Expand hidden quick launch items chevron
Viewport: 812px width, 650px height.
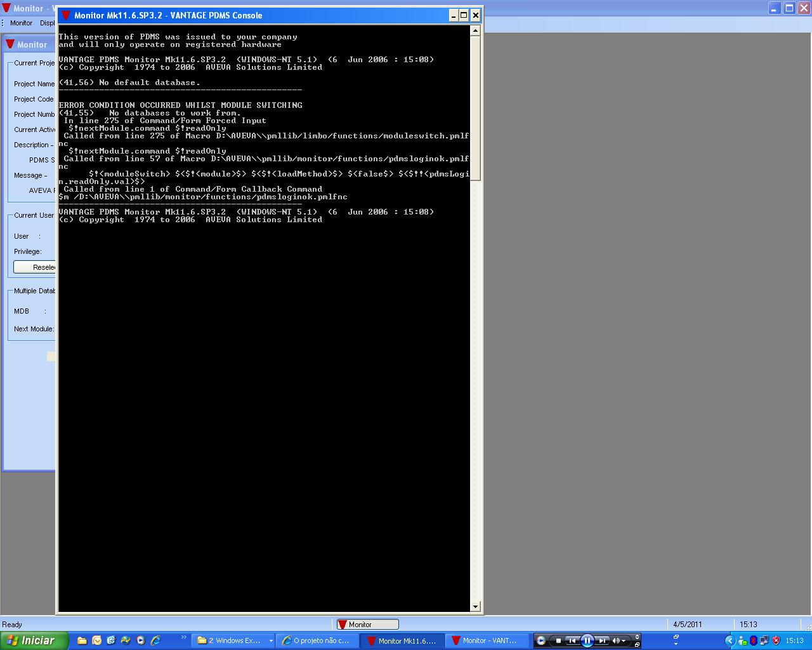click(184, 637)
